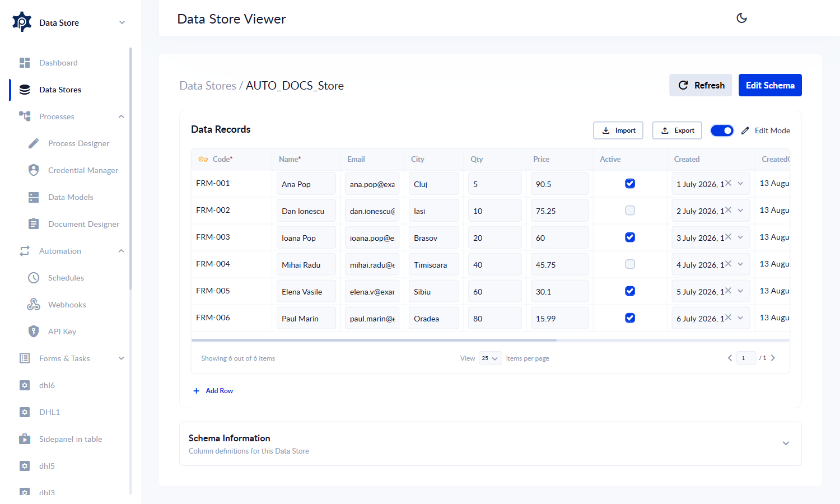Go to next page arrow

point(773,358)
